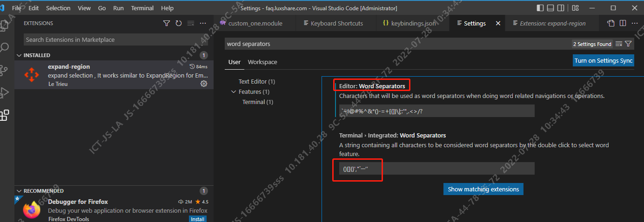Open the Terminal menu

point(142,8)
